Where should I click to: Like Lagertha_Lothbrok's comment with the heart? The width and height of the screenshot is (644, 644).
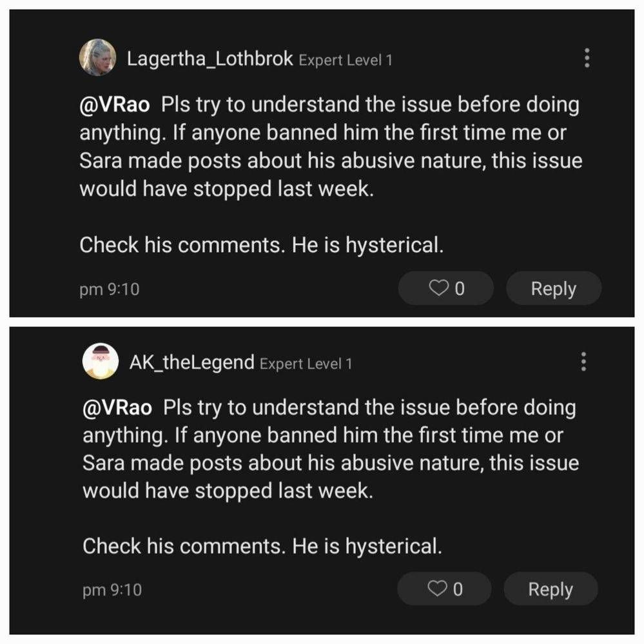coord(446,288)
